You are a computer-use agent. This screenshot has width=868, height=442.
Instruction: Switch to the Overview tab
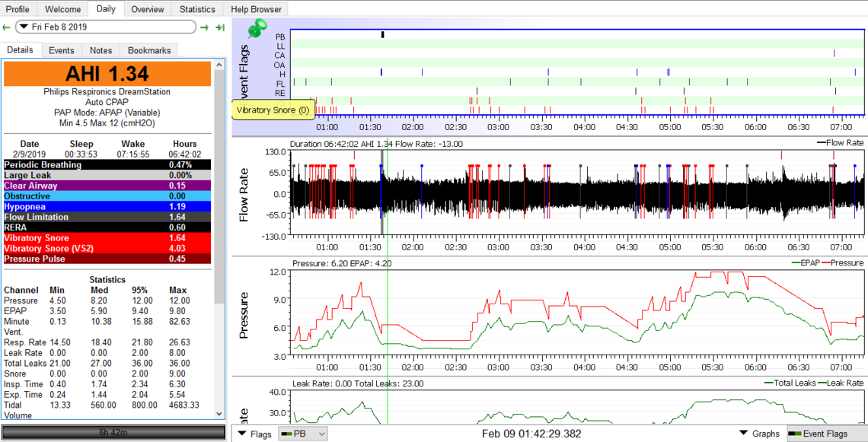[147, 9]
